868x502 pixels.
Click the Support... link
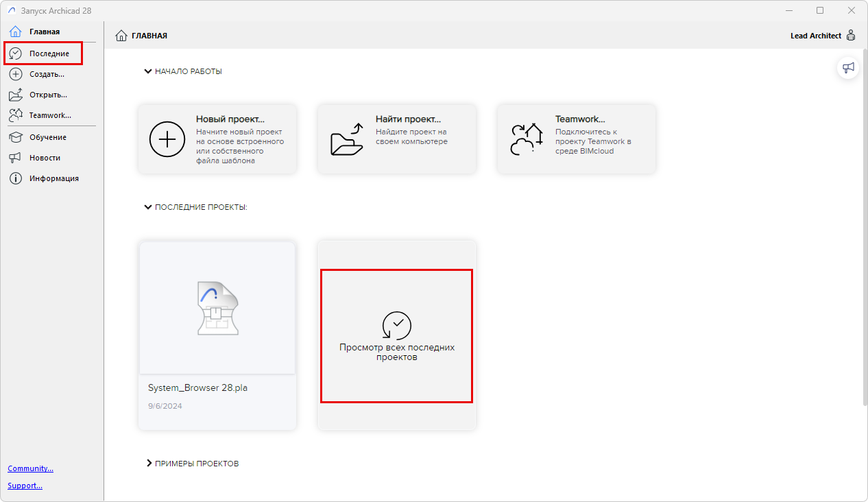pyautogui.click(x=25, y=486)
